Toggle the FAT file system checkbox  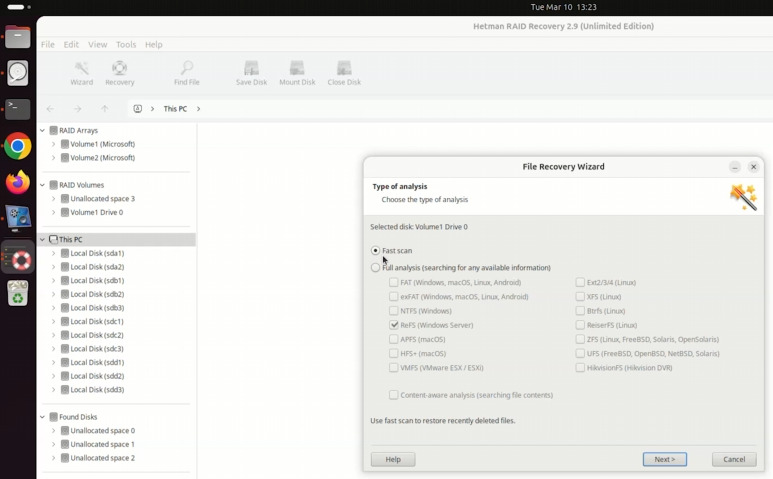[x=393, y=282]
